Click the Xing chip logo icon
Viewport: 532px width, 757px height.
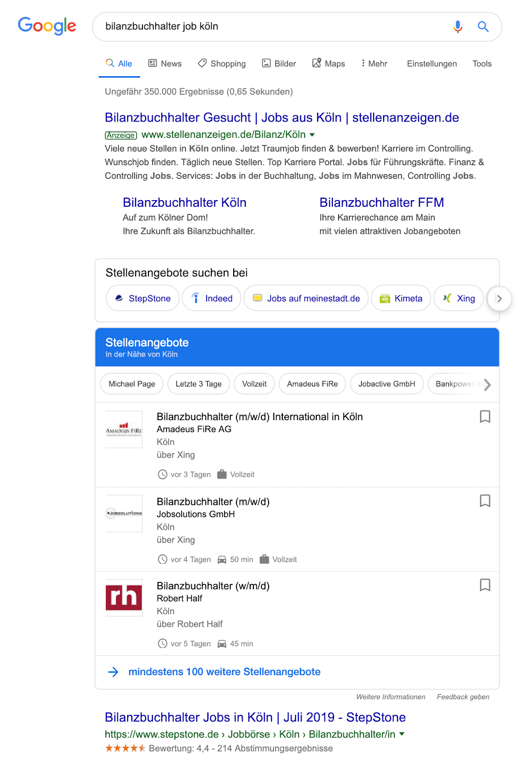point(447,298)
